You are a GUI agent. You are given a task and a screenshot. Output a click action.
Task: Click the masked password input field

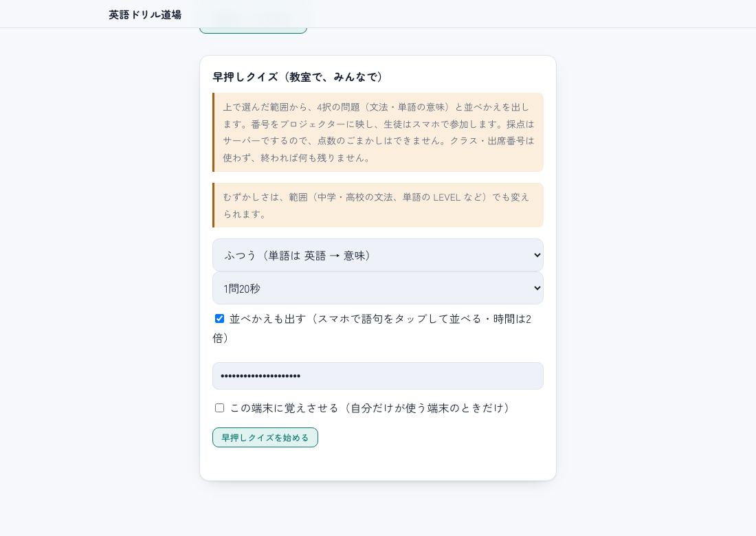377,376
